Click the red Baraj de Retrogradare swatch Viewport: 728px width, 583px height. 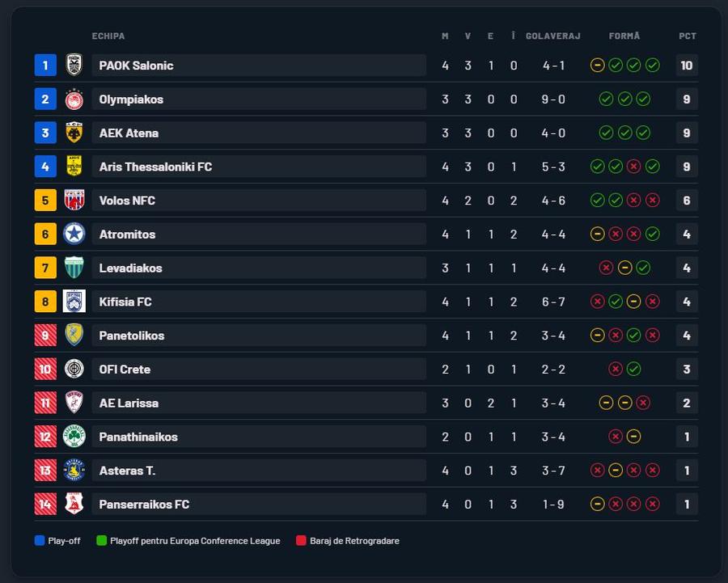click(x=301, y=540)
